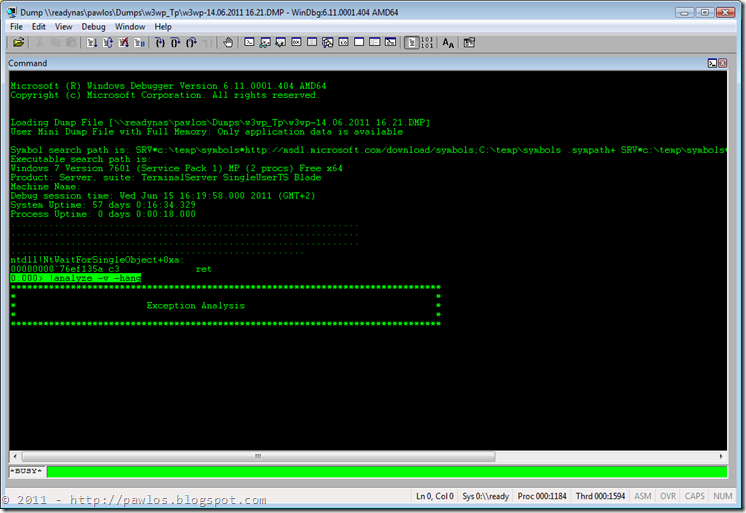746x513 pixels.
Task: Open the Locals window icon
Action: [x=281, y=42]
